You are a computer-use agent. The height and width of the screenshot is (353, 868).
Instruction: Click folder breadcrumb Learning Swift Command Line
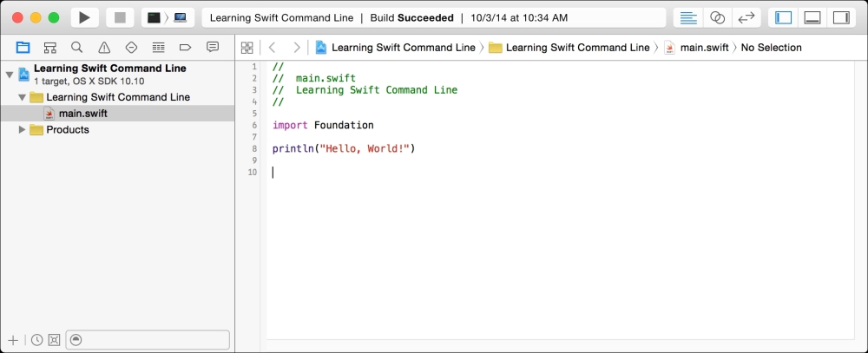point(569,48)
